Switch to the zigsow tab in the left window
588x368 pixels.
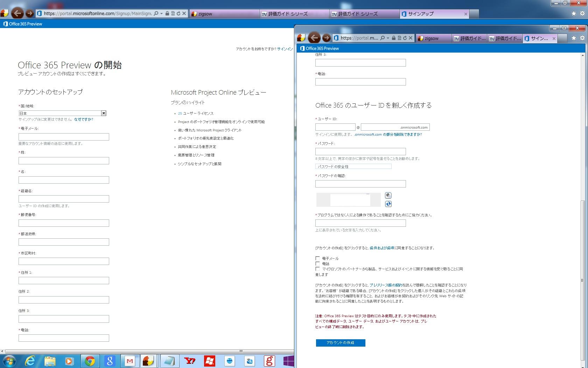[224, 14]
